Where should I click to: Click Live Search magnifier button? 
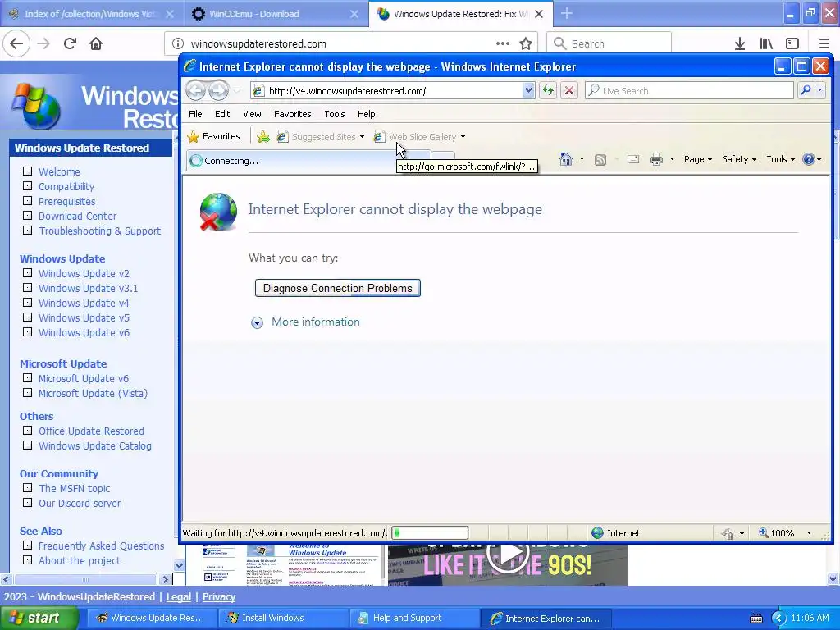tap(806, 90)
